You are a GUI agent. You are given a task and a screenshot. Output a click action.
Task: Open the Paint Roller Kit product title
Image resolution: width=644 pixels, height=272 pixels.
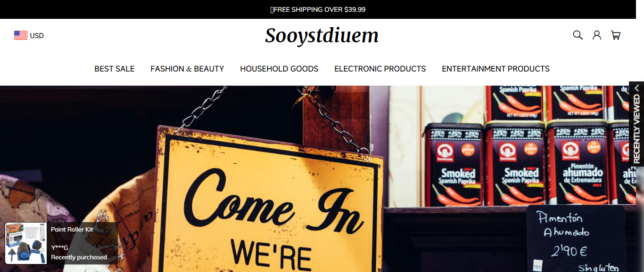coord(72,230)
